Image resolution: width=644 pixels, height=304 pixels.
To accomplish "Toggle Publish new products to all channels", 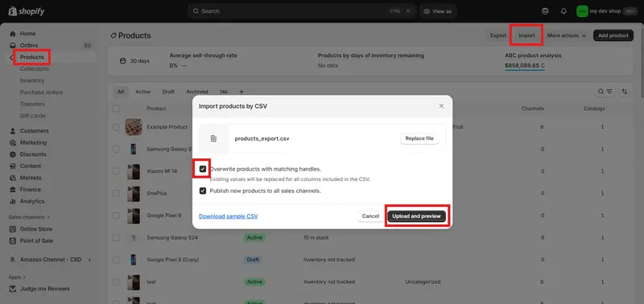I will coord(203,191).
